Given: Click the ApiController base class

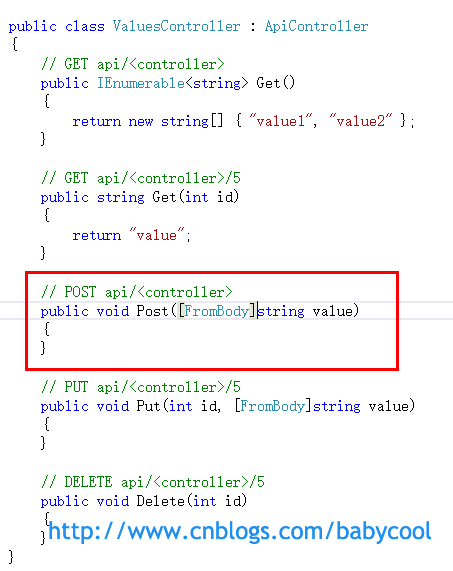Looking at the screenshot, I should (x=316, y=26).
